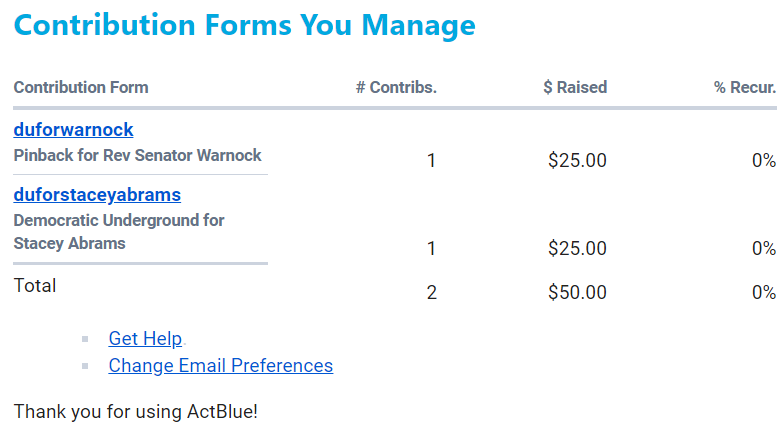Open the duforstaceyabrams contribution form link

[97, 194]
